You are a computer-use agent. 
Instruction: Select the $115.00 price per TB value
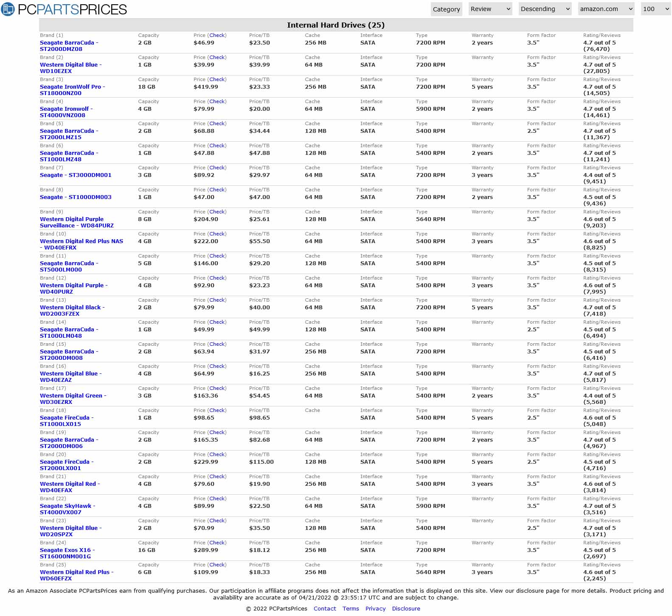pos(261,462)
